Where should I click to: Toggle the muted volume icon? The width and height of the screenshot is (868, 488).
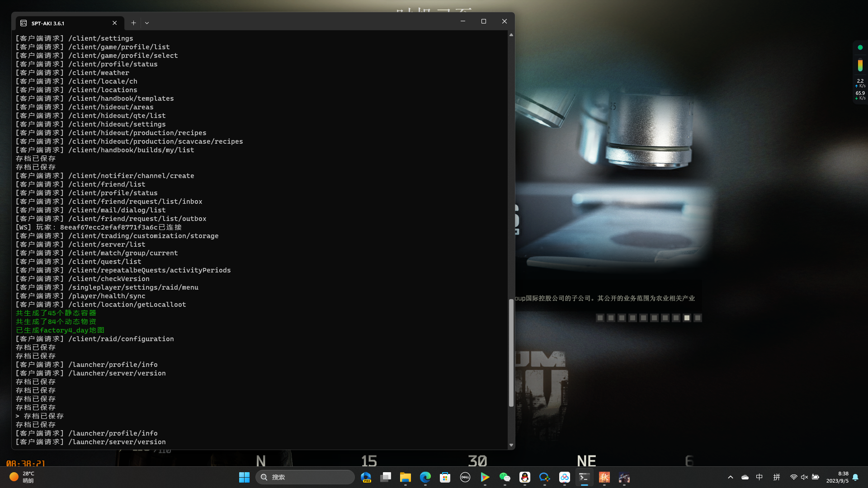[x=804, y=477]
